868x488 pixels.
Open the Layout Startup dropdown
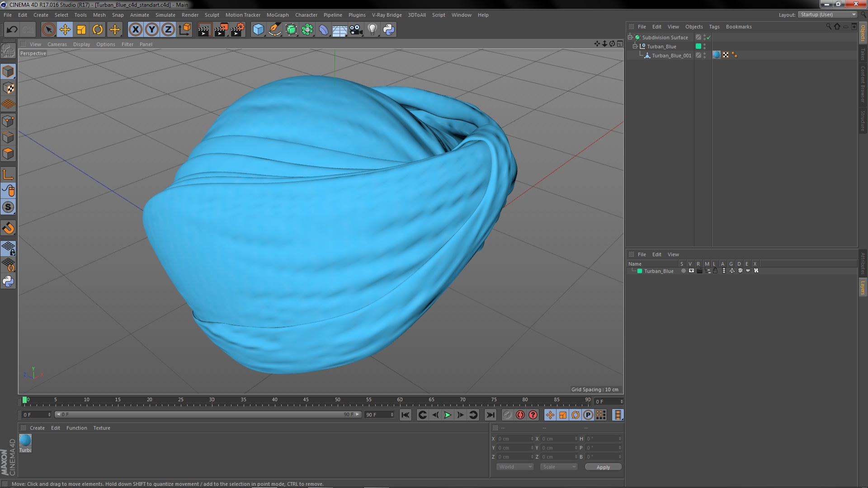pyautogui.click(x=828, y=14)
